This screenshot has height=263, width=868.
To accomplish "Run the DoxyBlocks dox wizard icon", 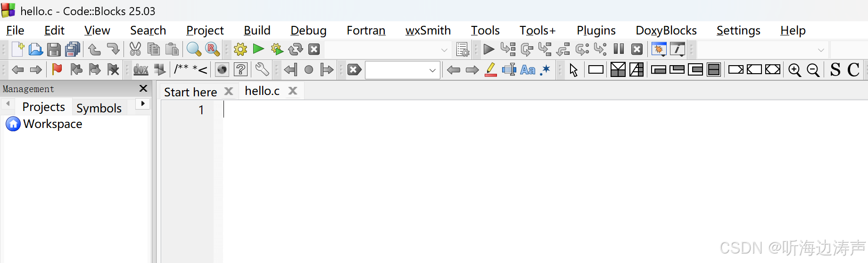I will pyautogui.click(x=141, y=70).
